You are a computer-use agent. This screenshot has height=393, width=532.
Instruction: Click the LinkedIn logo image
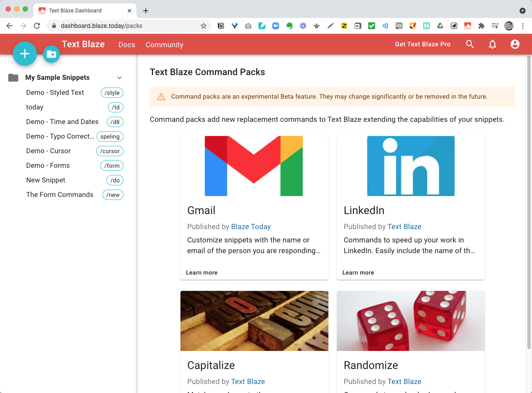tap(411, 166)
